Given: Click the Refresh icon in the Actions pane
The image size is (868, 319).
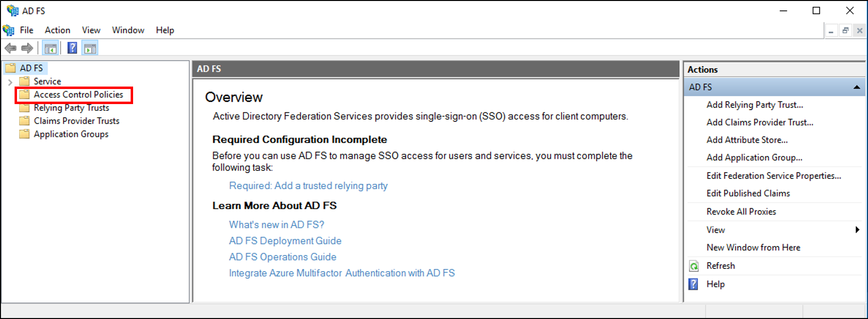Looking at the screenshot, I should 693,266.
